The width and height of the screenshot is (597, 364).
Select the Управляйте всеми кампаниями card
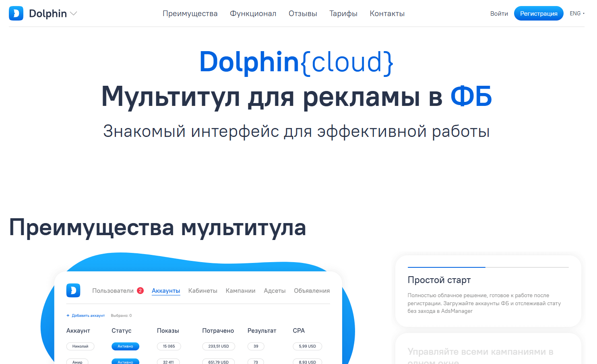point(488,349)
